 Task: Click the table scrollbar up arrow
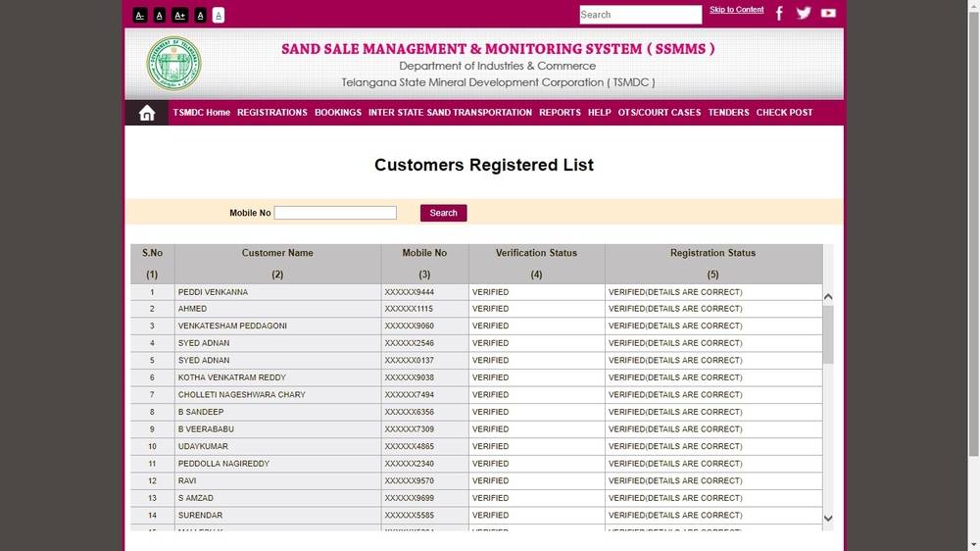point(828,296)
